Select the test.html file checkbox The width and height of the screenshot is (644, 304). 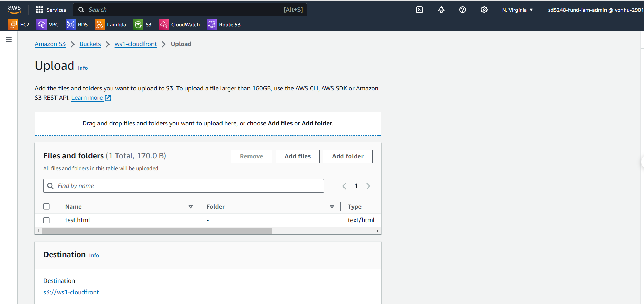tap(46, 220)
